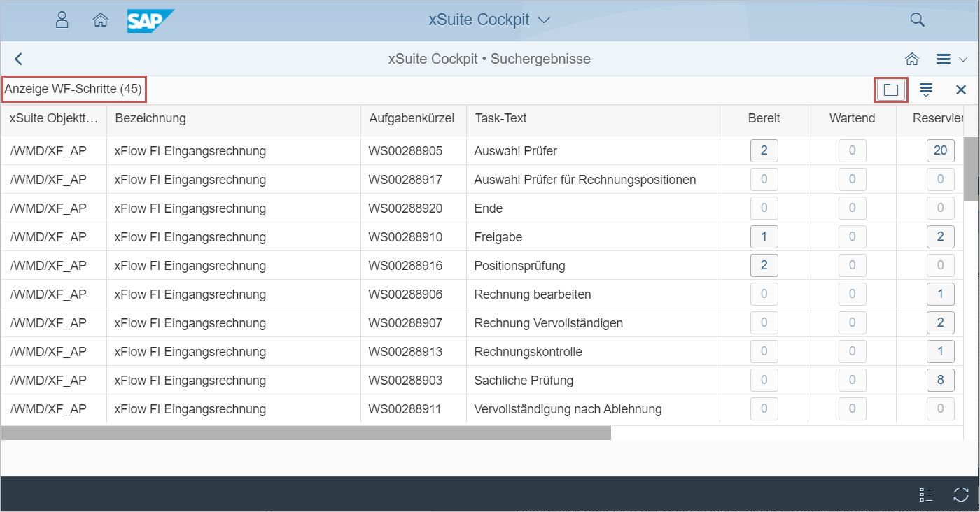Maximize the WF-Schritte panel via square icon
Screen dimensions: 980x512
point(890,90)
